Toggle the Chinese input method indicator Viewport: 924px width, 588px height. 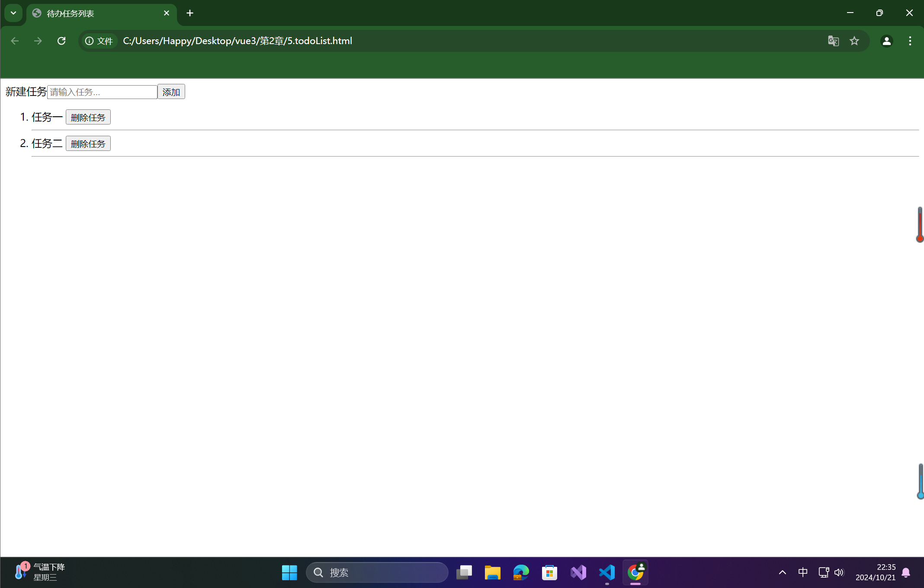(x=803, y=572)
